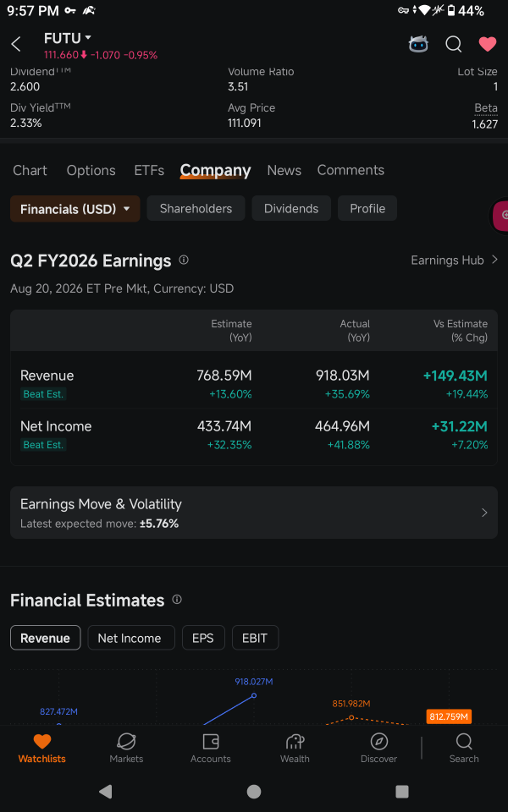Tap the Revenue +149.43M vs estimate value

point(456,376)
